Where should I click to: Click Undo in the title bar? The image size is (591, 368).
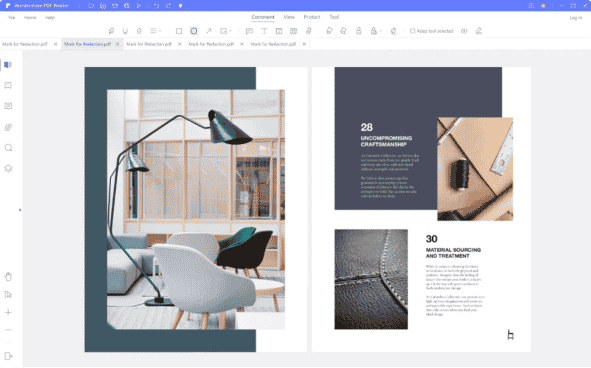156,6
